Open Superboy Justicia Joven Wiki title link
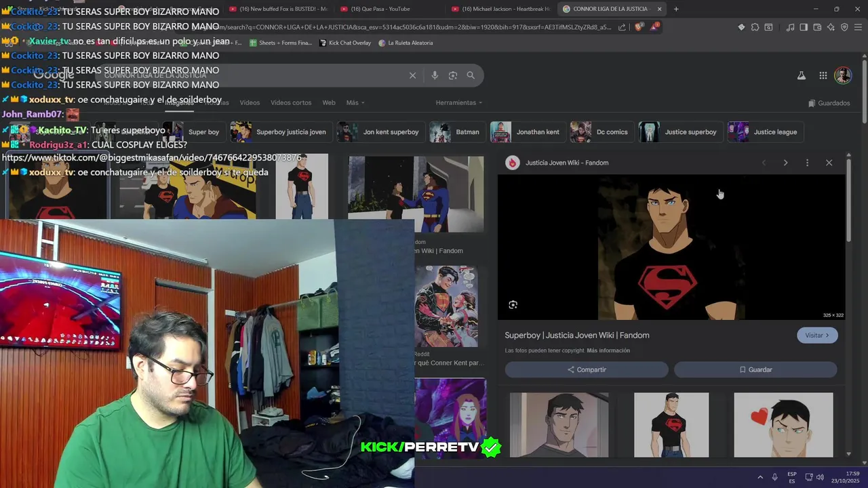868x488 pixels. pos(577,335)
